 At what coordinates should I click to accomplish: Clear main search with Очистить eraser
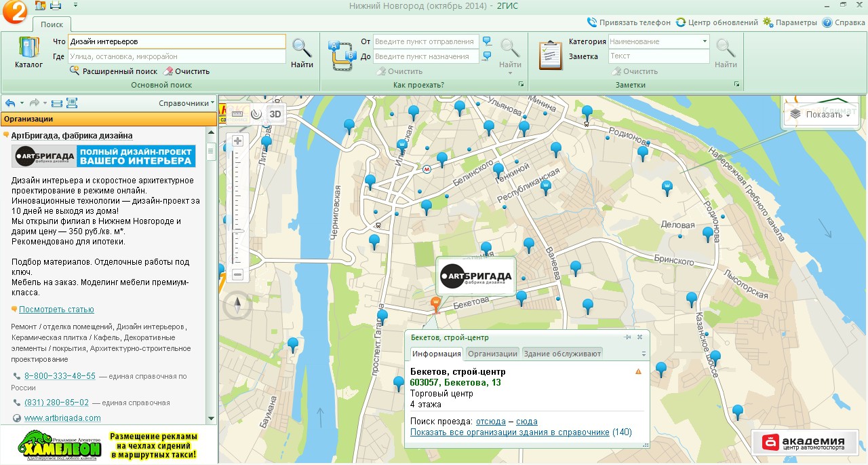pyautogui.click(x=186, y=71)
